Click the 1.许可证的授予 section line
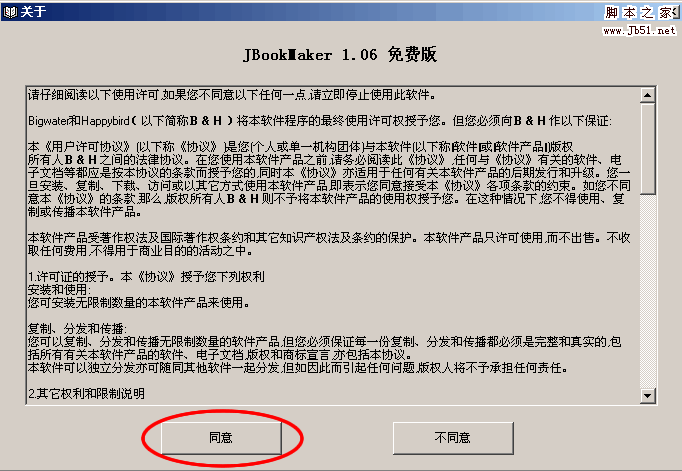The height and width of the screenshot is (471, 682). point(146,277)
